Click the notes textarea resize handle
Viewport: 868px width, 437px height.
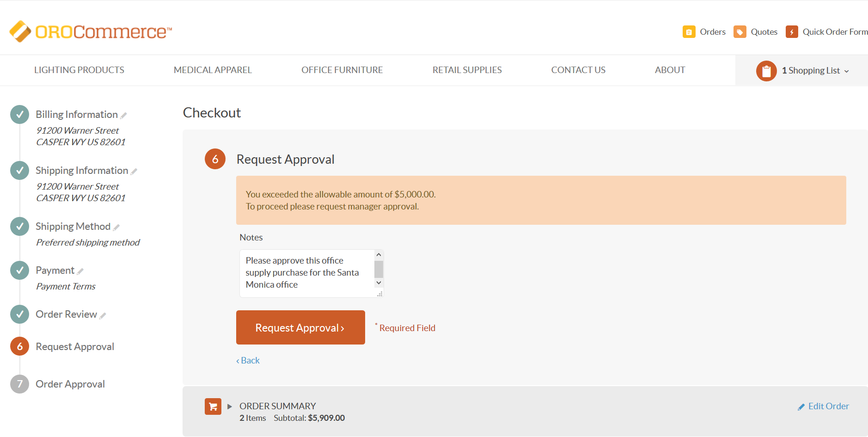380,294
